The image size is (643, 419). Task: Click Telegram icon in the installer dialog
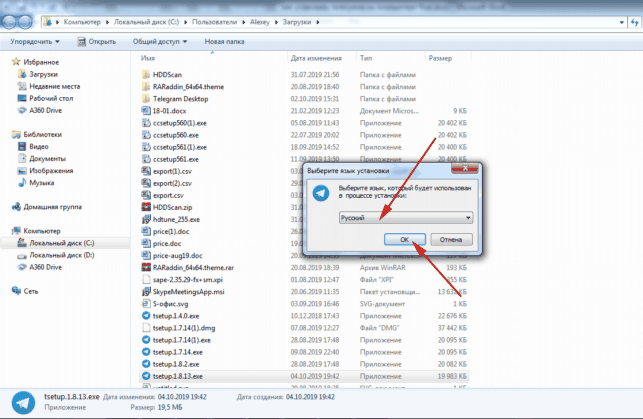321,193
